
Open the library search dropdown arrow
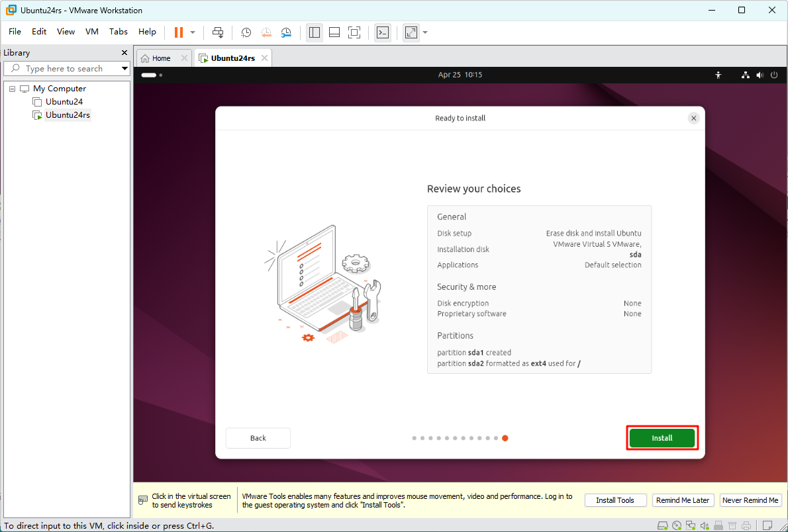[x=124, y=68]
